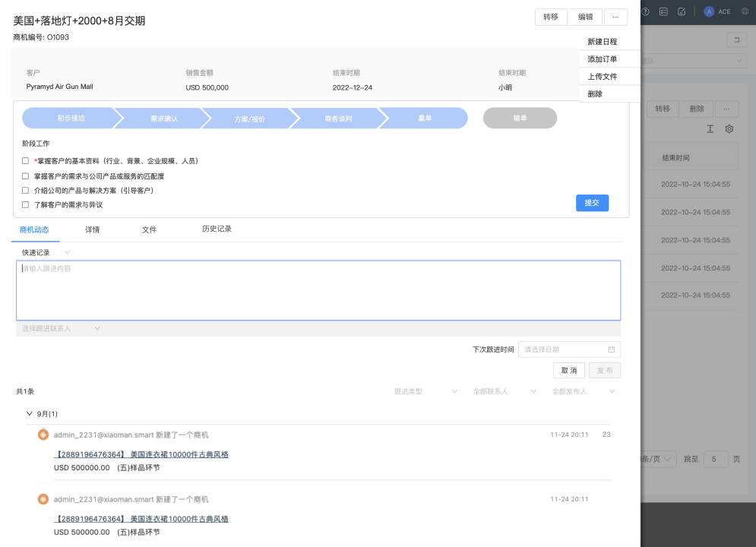
Task: Open the task list icon in header
Action: (x=663, y=11)
